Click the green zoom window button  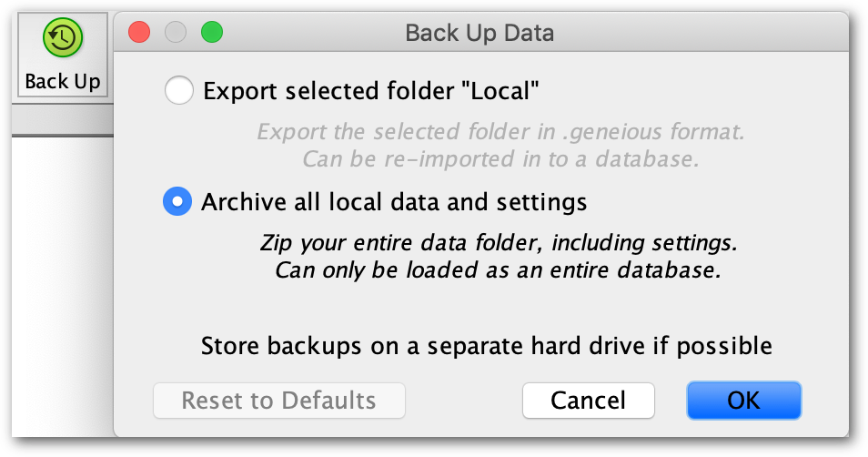point(212,32)
